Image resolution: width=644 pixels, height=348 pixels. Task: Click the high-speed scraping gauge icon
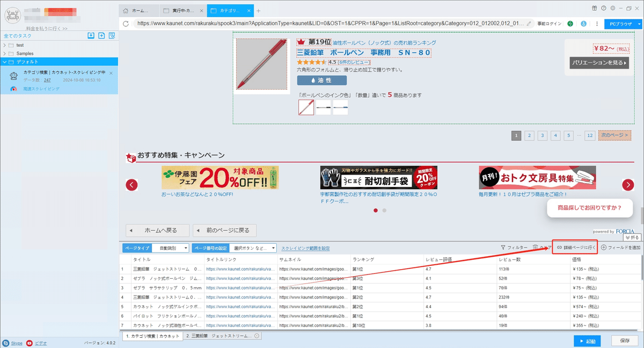point(14,89)
